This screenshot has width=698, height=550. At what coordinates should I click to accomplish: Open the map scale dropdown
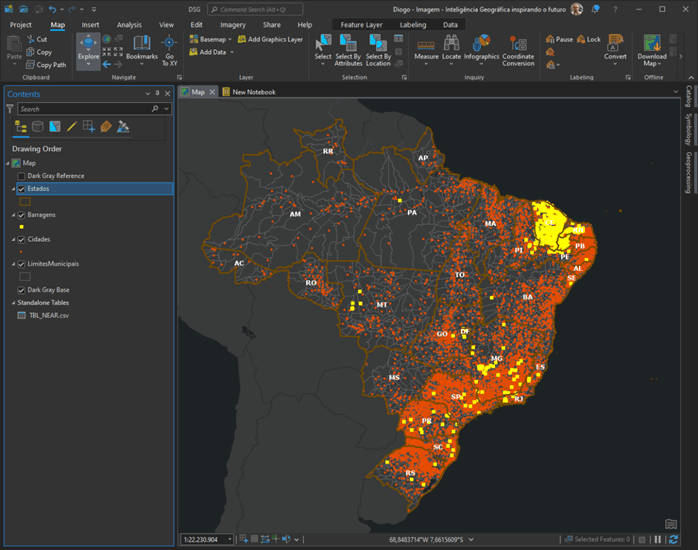click(230, 539)
